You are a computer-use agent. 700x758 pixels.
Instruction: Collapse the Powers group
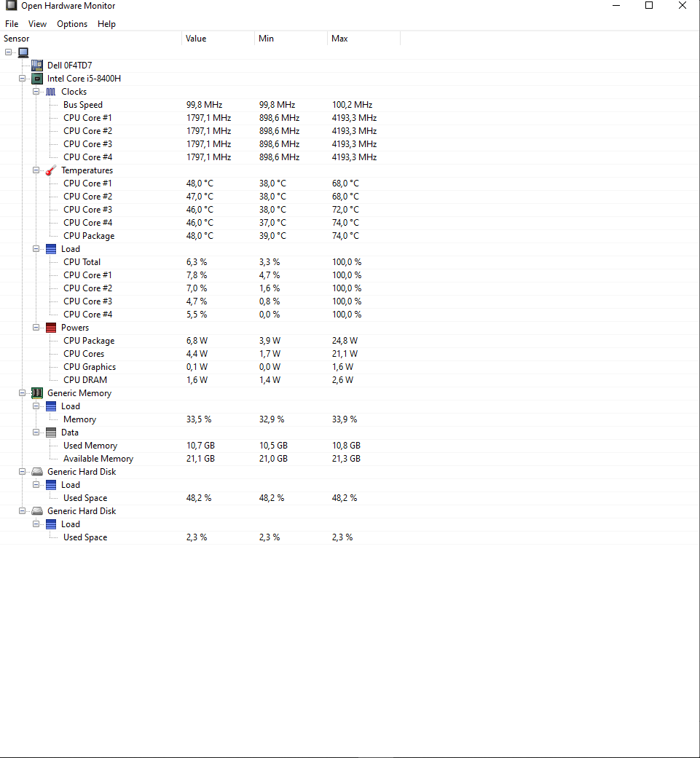pyautogui.click(x=36, y=327)
